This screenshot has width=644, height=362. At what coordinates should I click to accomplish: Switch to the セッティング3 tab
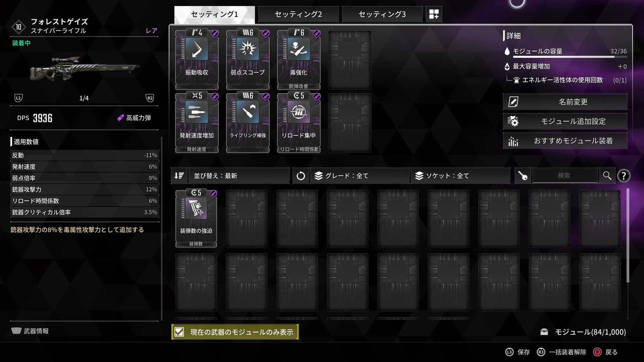[x=382, y=14]
